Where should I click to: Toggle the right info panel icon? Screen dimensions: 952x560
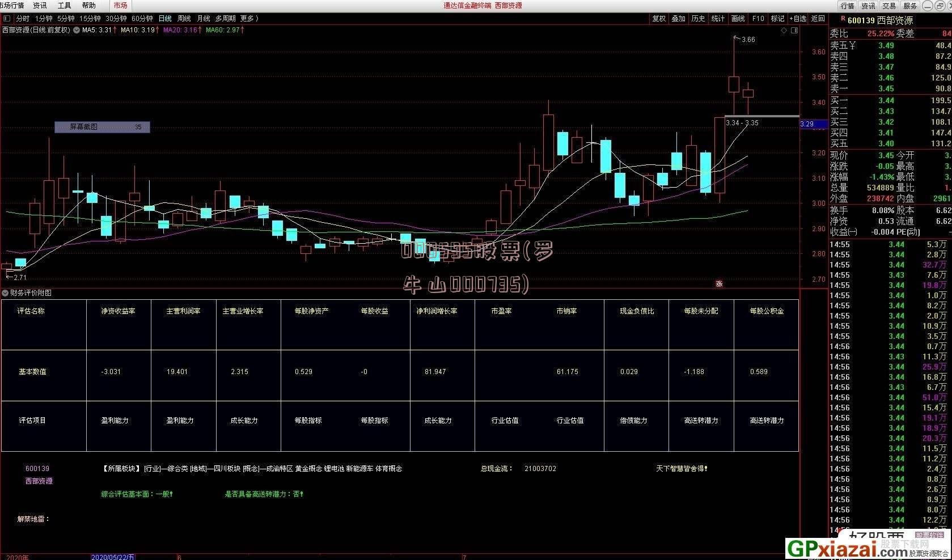point(794,31)
